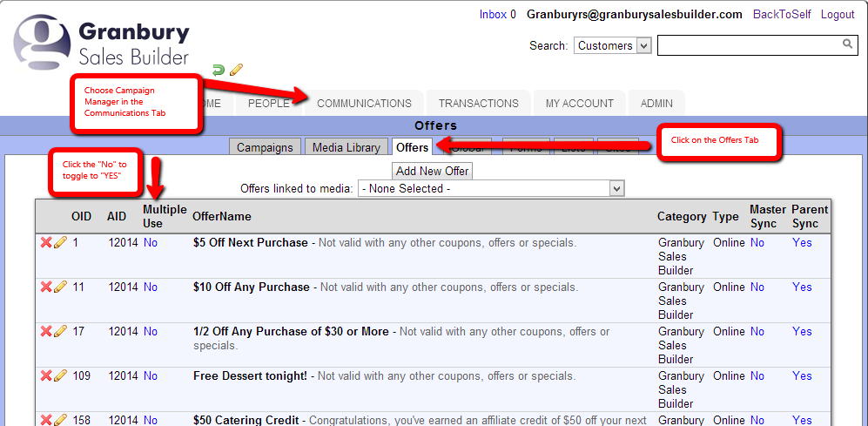This screenshot has width=868, height=426.
Task: Click the Multiple Use column header
Action: tap(165, 216)
